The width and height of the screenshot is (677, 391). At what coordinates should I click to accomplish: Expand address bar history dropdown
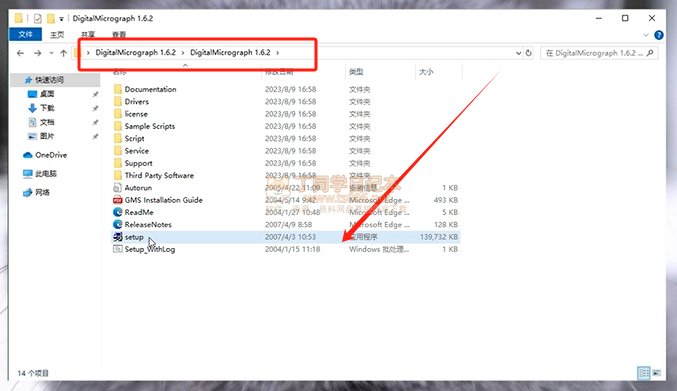(518, 53)
